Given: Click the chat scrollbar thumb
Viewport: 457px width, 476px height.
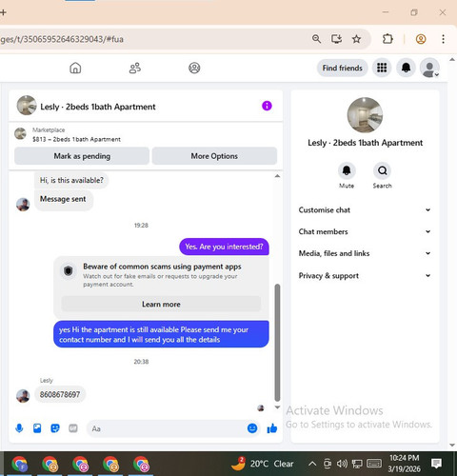Looking at the screenshot, I should point(277,343).
